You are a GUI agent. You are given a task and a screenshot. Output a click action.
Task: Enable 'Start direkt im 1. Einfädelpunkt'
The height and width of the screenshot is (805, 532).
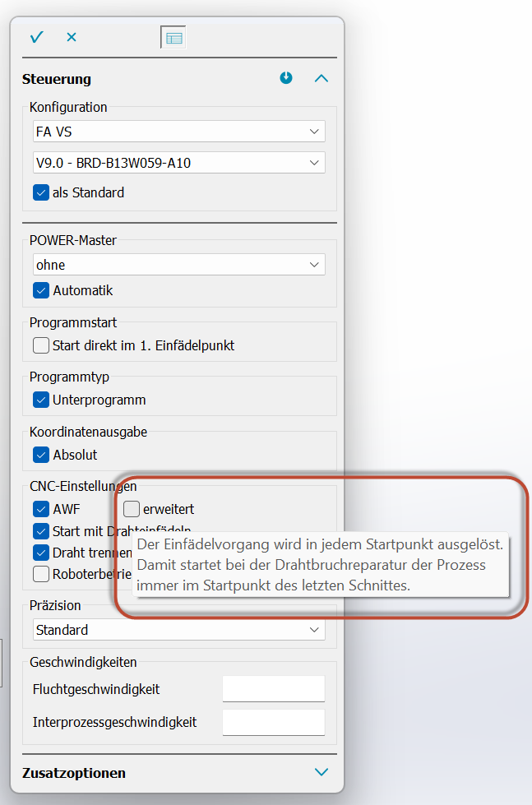pos(41,345)
